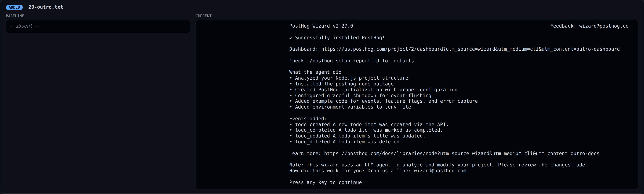Screen dimensions: 644x194
Task: Click the absent placeholder in baseline panel
Action: click(x=24, y=26)
